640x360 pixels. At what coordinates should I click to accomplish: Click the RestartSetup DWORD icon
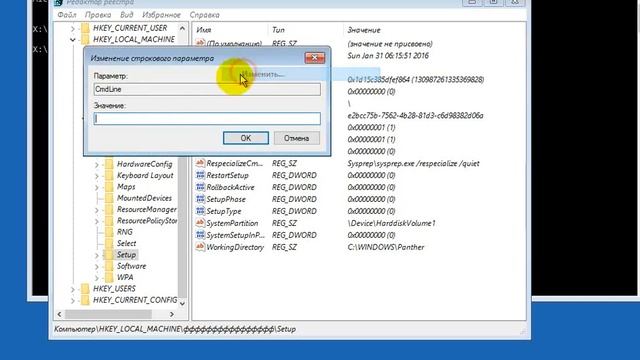tap(200, 175)
